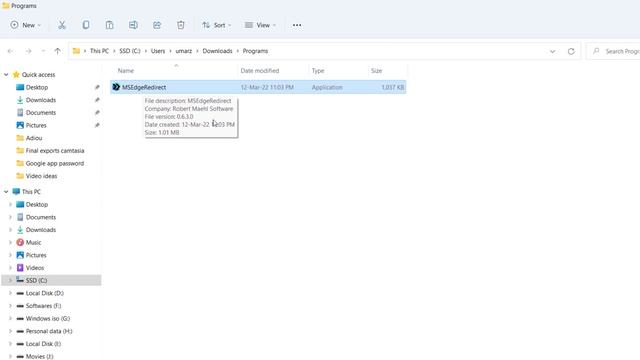Select Desktop under This PC
640x360 pixels.
point(37,204)
